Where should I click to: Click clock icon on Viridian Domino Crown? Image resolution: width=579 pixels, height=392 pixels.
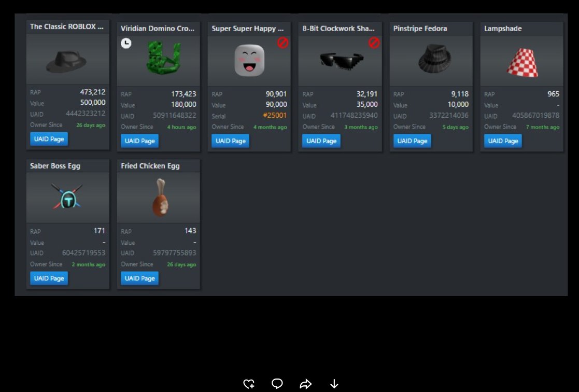(x=126, y=43)
